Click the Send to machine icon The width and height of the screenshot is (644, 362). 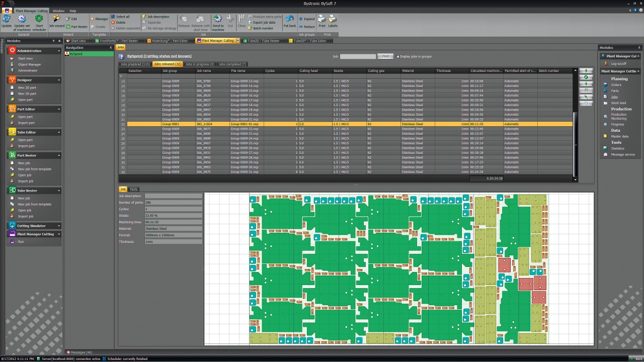218,19
